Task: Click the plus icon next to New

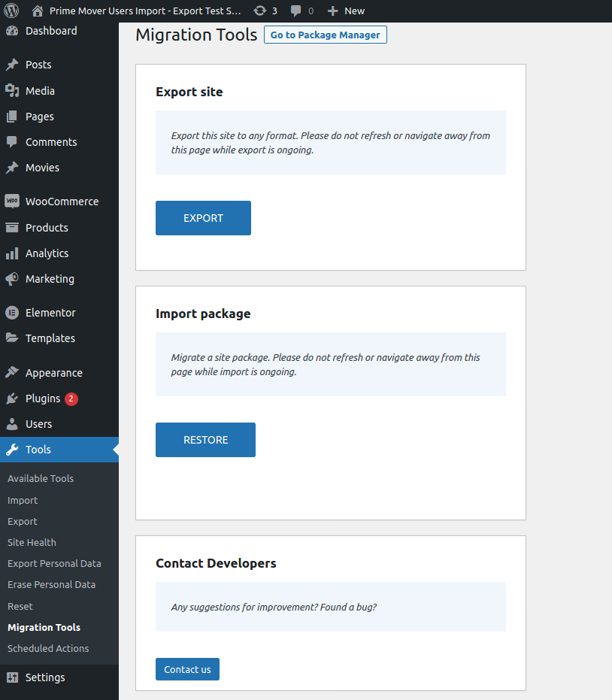Action: tap(332, 11)
